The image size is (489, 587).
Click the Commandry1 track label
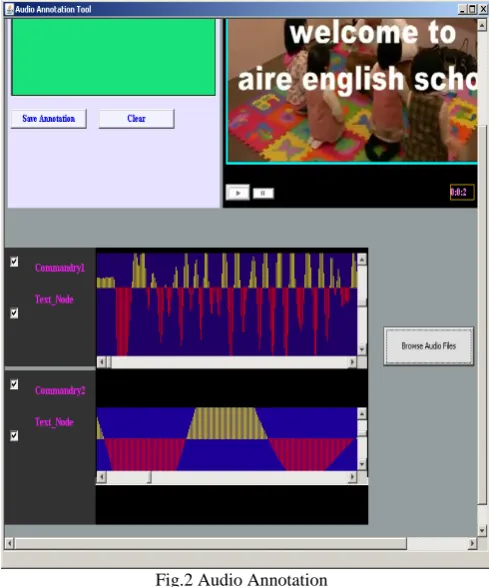(x=60, y=268)
